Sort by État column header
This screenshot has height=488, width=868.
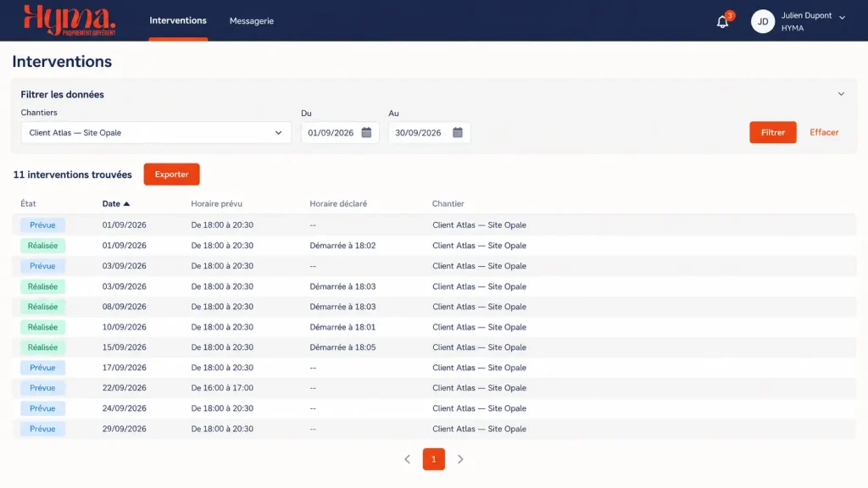[x=28, y=203]
